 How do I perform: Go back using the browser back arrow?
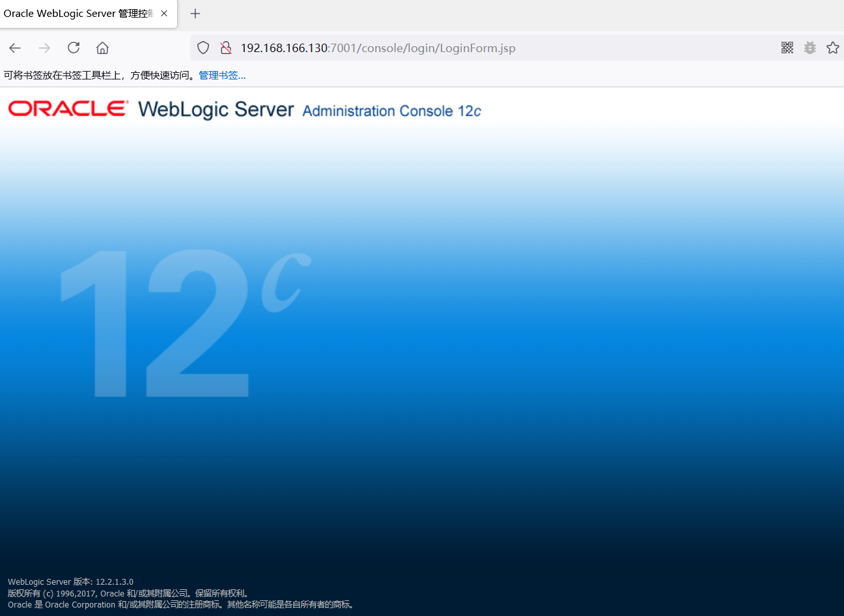[x=15, y=48]
